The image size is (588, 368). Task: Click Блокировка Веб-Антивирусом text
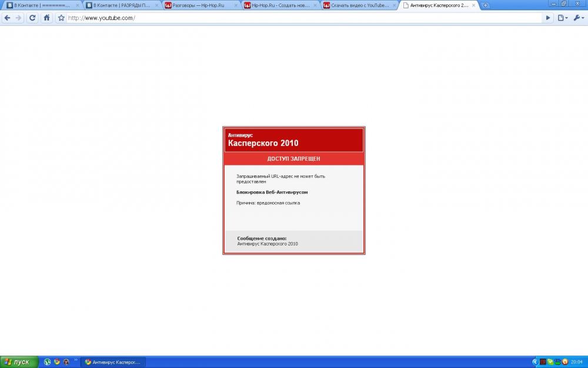[x=272, y=193]
